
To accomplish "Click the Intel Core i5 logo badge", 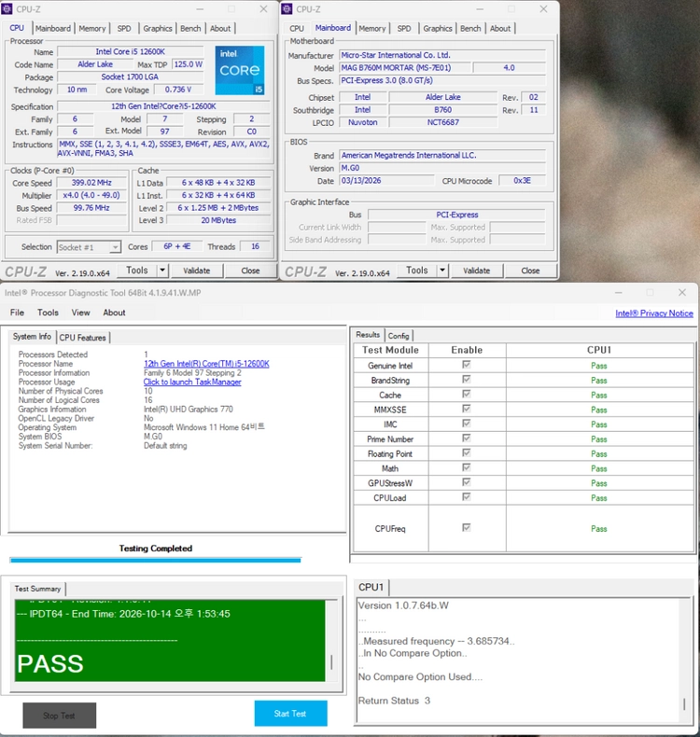I will tap(240, 70).
